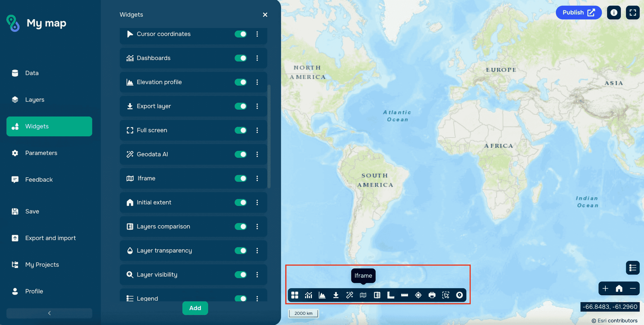Launch the Geodata AI wand tool
This screenshot has height=325, width=644.
pos(349,295)
